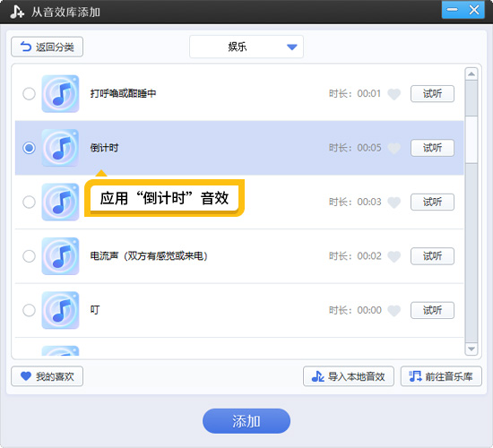This screenshot has height=448, width=493.
Task: Preview 倒计时 with 试听 button
Action: point(432,148)
